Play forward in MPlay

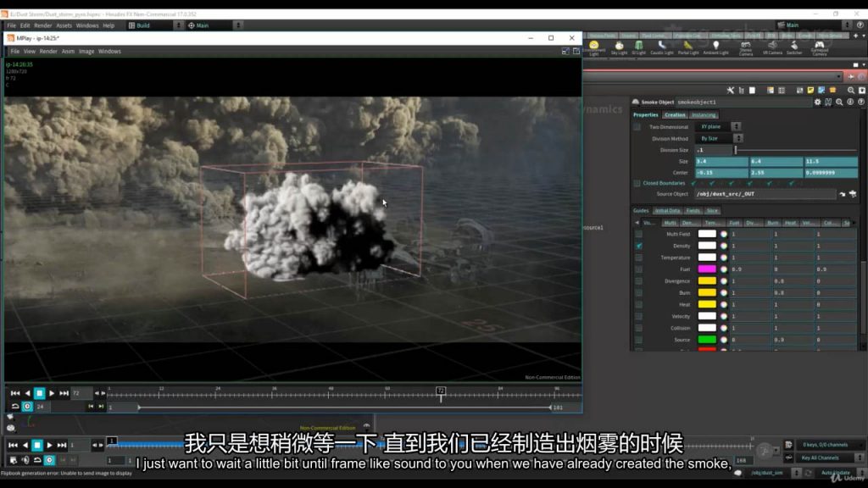click(52, 393)
